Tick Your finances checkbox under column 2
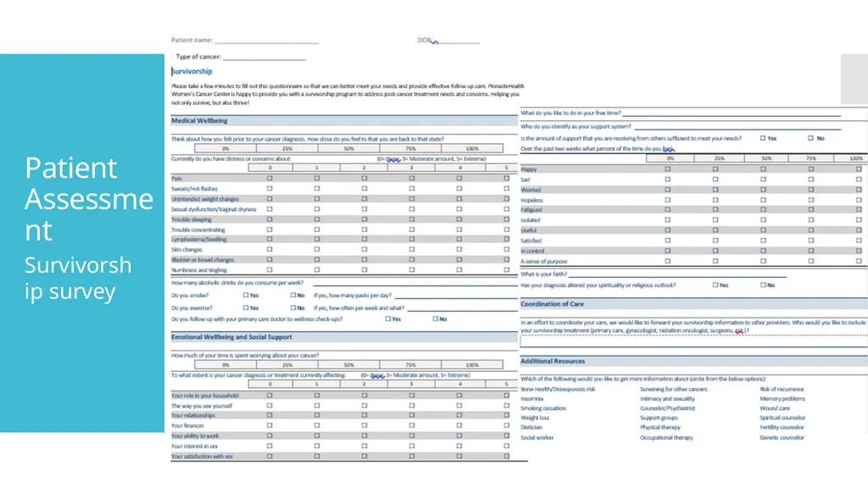Viewport: 868px width, 487px height. (364, 425)
